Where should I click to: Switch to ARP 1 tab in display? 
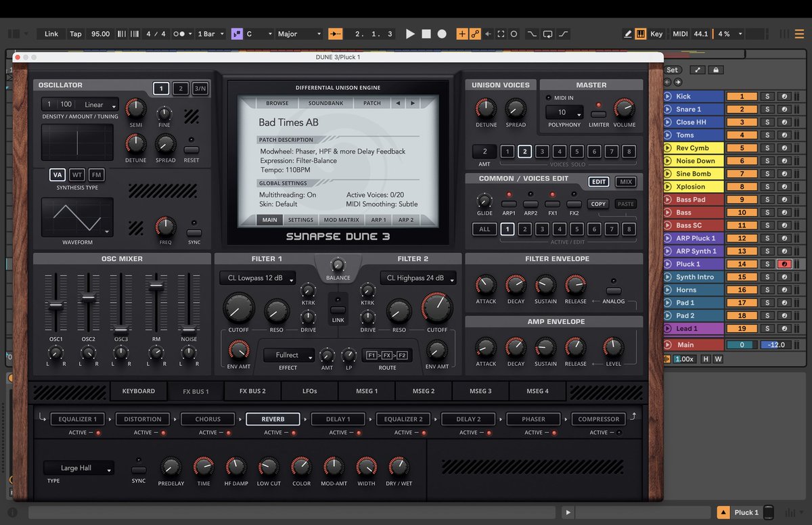pos(378,220)
